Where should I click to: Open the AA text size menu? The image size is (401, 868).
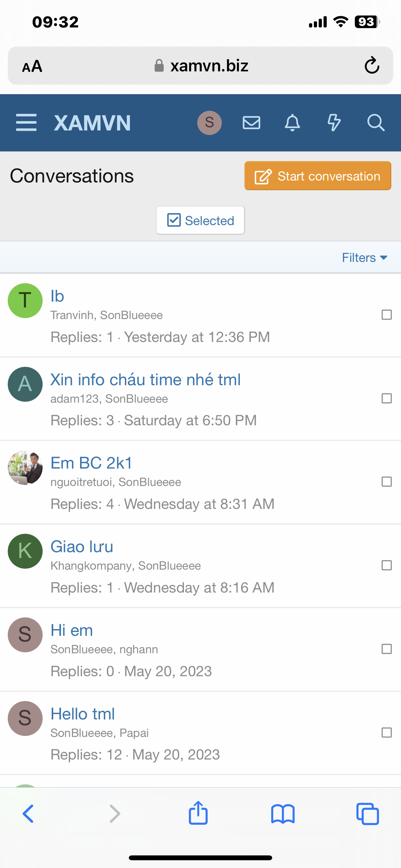pyautogui.click(x=32, y=66)
